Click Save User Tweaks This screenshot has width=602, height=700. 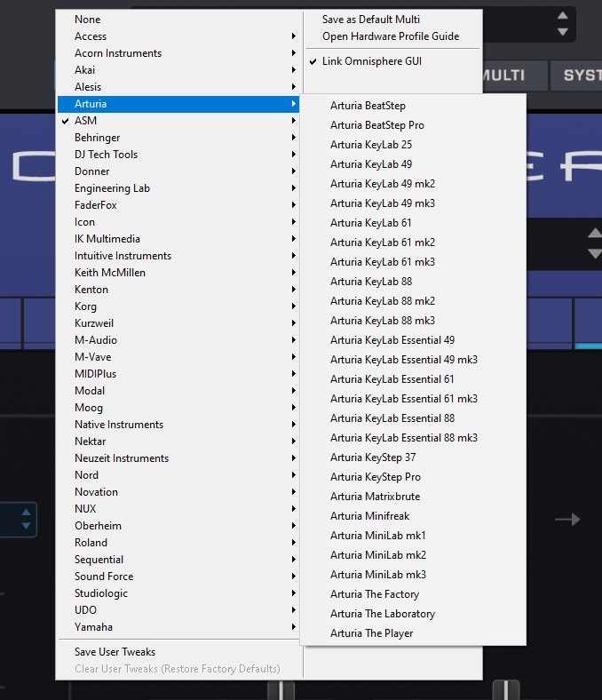pos(178,652)
